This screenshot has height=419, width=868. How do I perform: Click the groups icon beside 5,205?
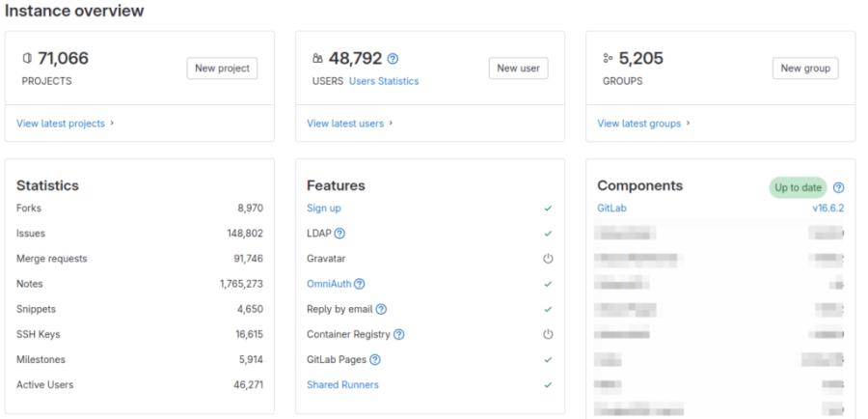[608, 58]
